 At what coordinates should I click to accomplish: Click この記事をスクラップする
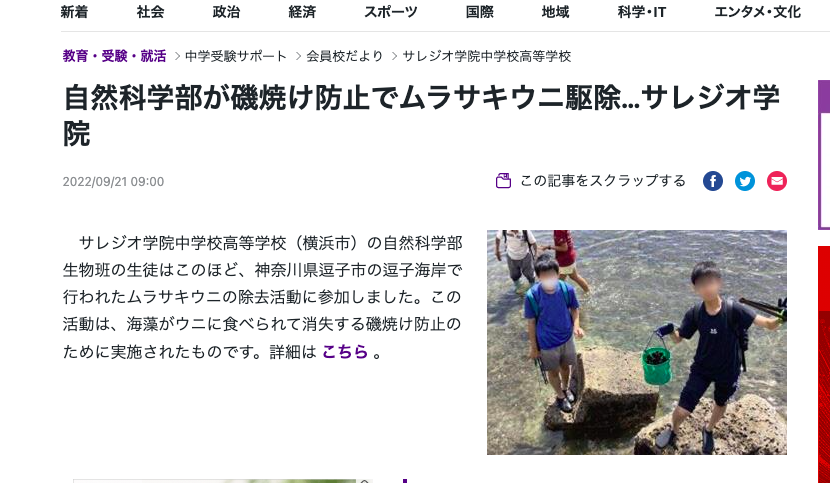[603, 181]
